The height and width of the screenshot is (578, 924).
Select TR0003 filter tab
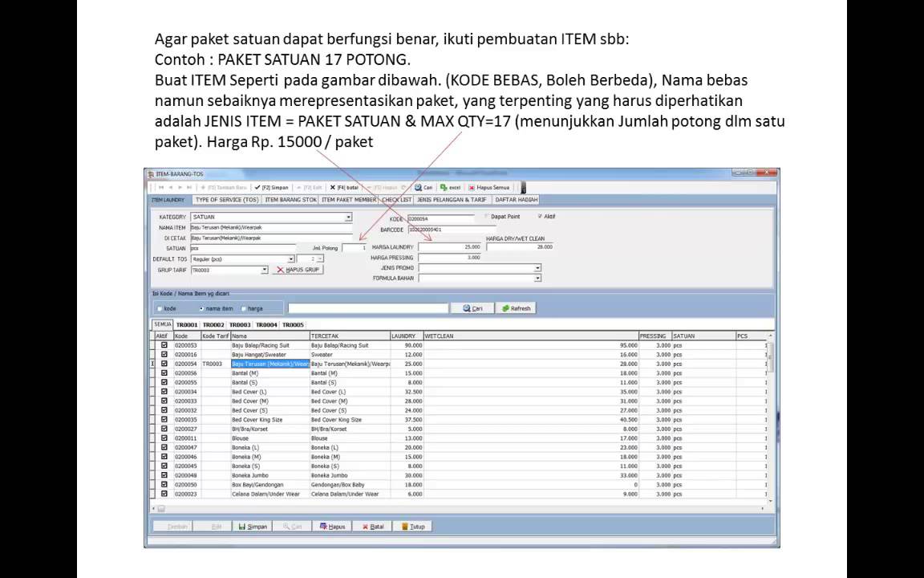tap(240, 325)
